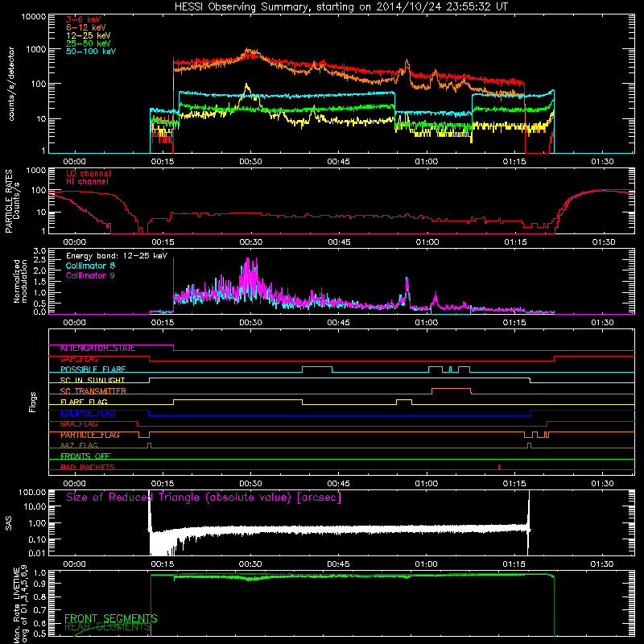The image size is (644, 644).
Task: Click the '3.0' tick label on modulation plot
Action: click(39, 251)
